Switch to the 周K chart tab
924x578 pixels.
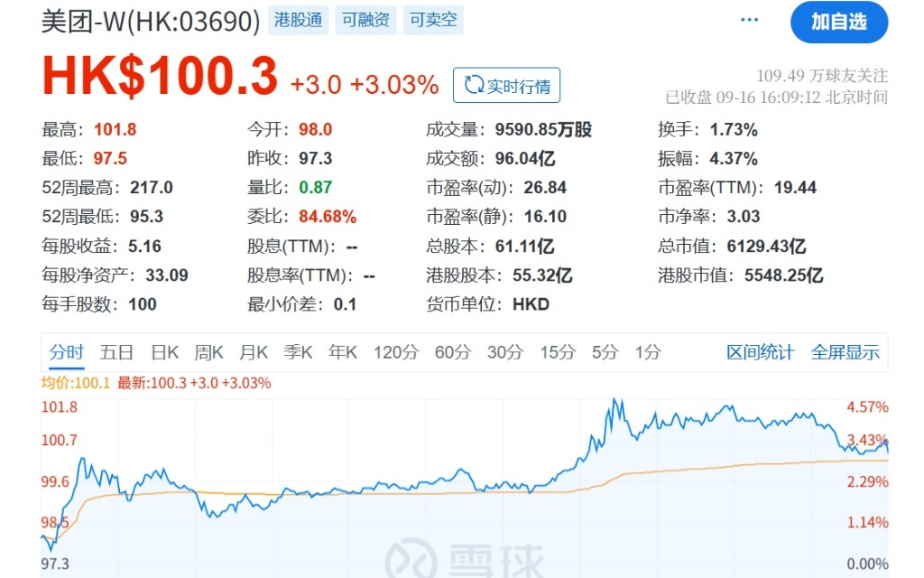pyautogui.click(x=208, y=352)
